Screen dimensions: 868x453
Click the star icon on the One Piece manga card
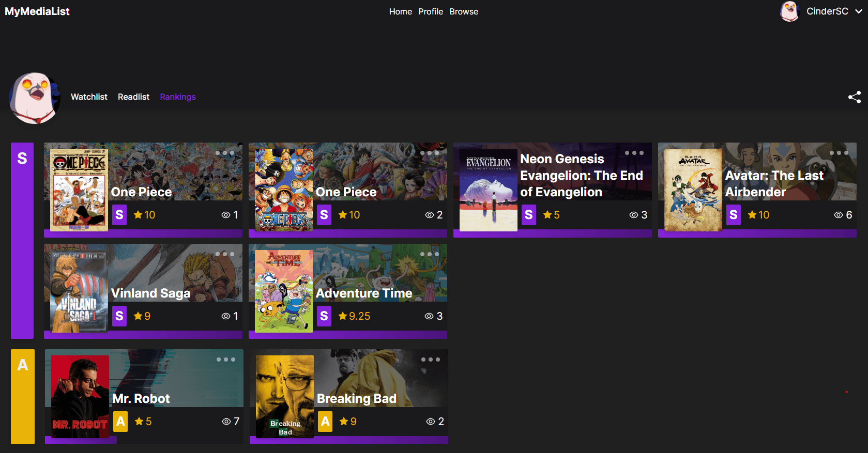[138, 215]
